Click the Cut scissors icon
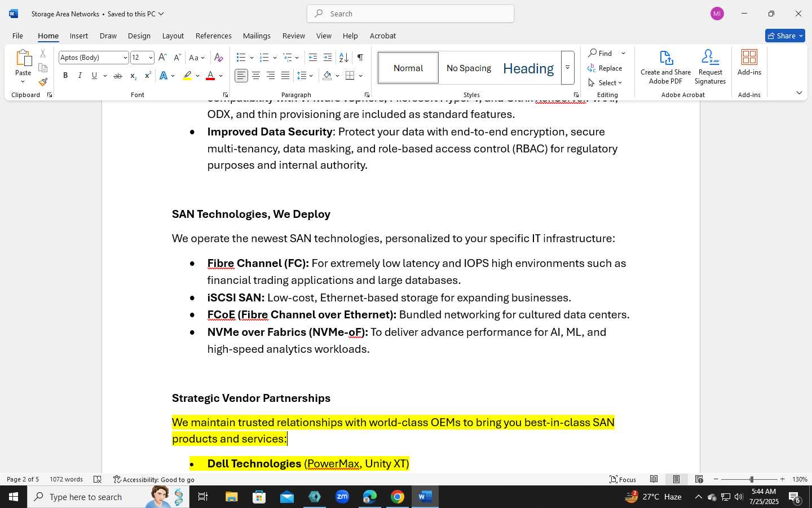812x508 pixels. point(43,54)
